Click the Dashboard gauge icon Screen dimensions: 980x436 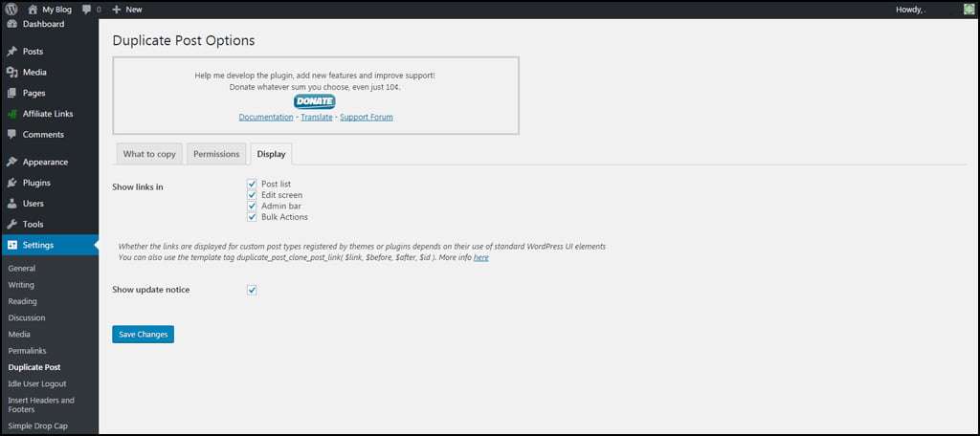coord(11,24)
